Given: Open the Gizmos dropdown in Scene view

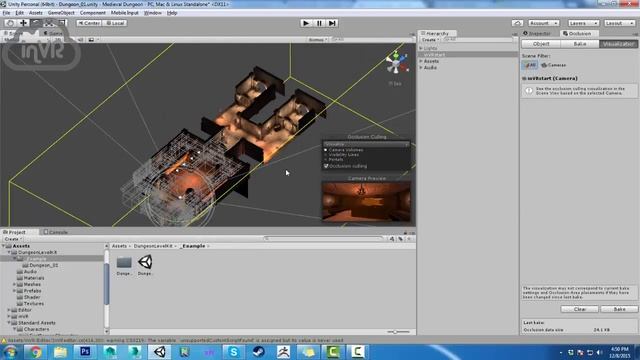Looking at the screenshot, I should click(318, 40).
